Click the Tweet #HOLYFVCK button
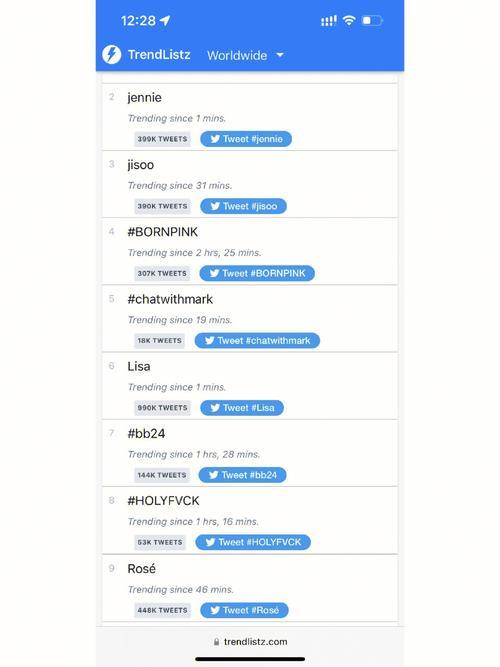The image size is (500, 667). coord(253,542)
